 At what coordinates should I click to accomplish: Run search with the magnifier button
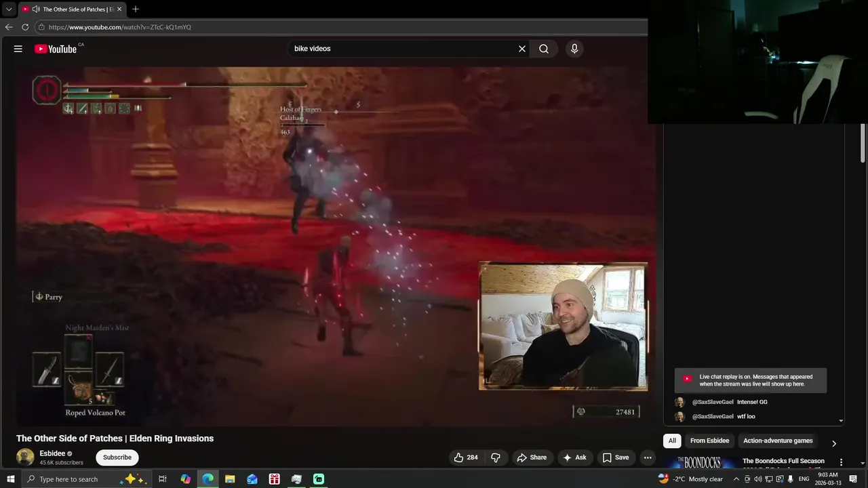coord(544,49)
